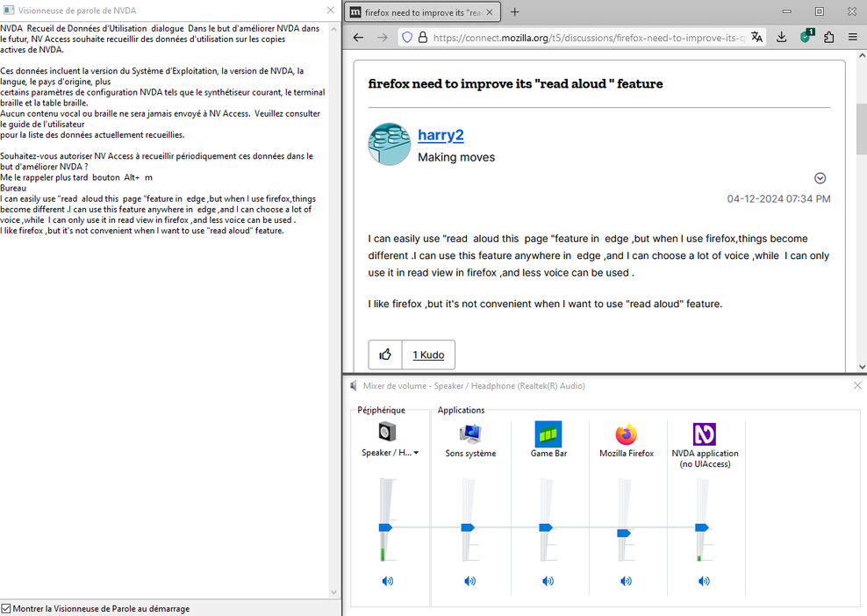Screen dimensions: 867x616
Task: Click the post timestamp '04-12-2024 07:34 PM'
Action: [778, 198]
